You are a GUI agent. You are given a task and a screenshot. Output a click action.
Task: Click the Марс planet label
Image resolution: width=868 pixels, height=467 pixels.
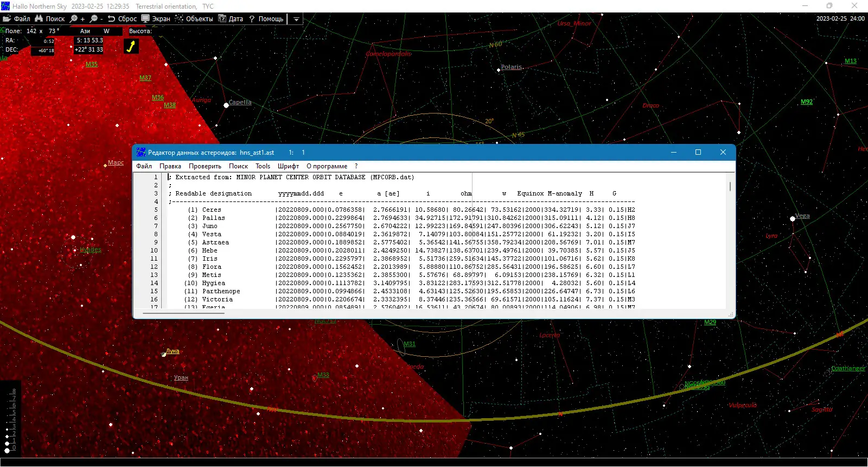pos(116,162)
